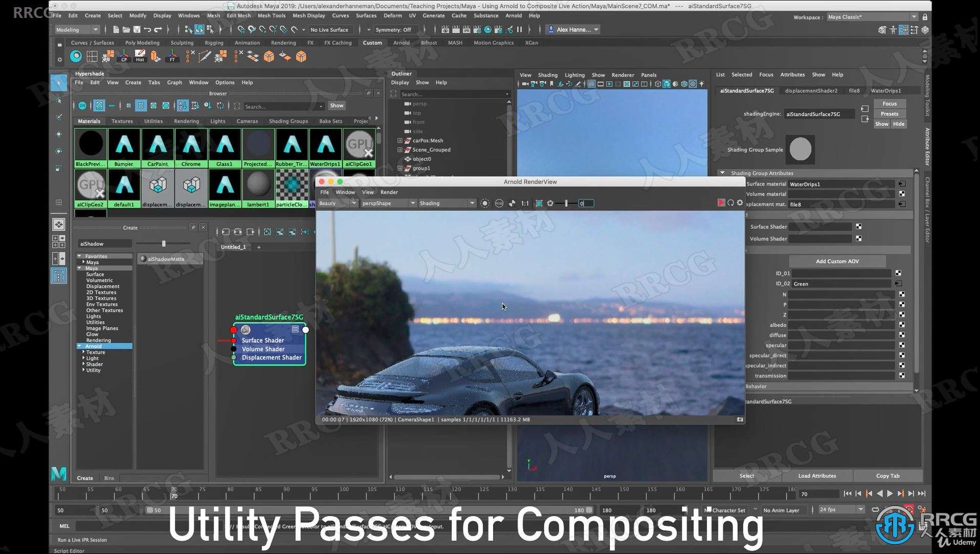The width and height of the screenshot is (980, 554).
Task: Select the WaterDrips1 material swatch in Hypershade
Action: 325,148
